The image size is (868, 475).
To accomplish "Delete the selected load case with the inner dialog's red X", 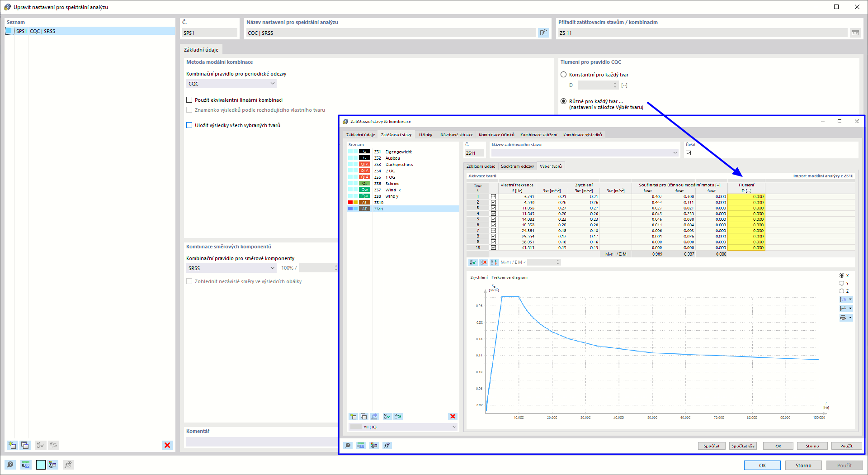I will point(453,416).
